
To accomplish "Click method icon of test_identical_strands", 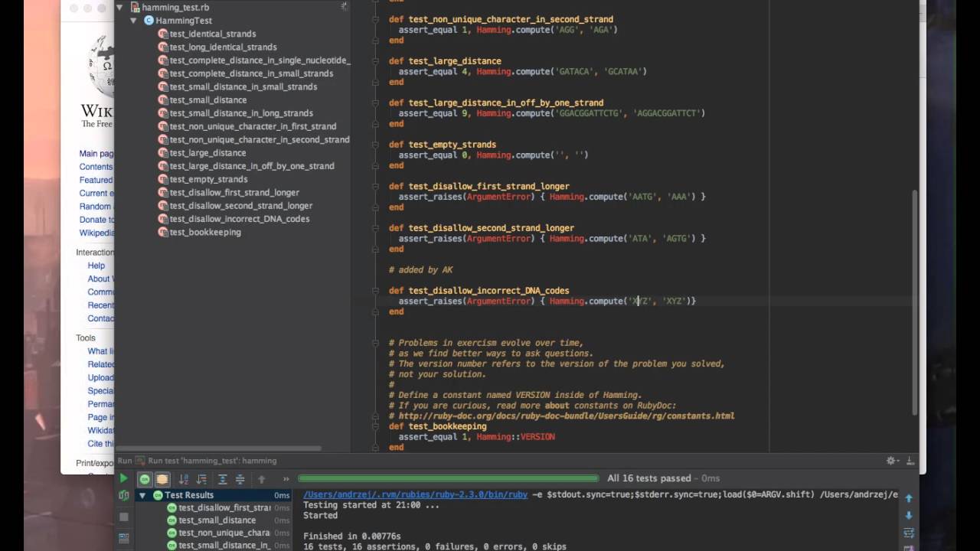I will pyautogui.click(x=162, y=34).
